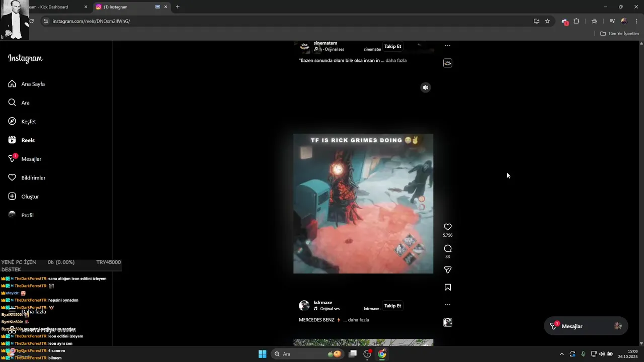Open volume icon in system tray
The image size is (644, 362).
pos(602,354)
